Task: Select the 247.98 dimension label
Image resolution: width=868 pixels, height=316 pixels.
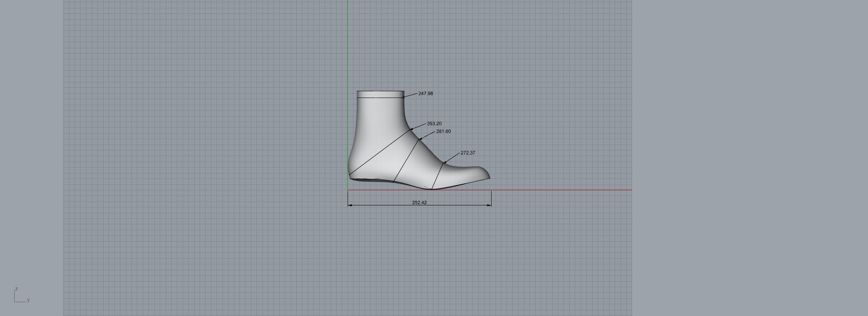Action: 425,94
